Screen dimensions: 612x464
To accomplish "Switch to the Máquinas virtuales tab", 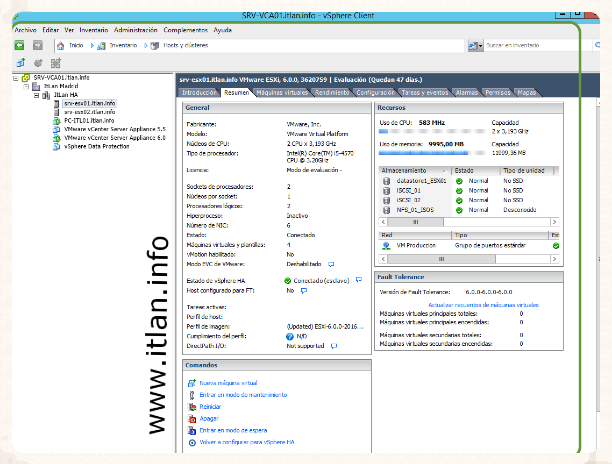I will (x=282, y=92).
